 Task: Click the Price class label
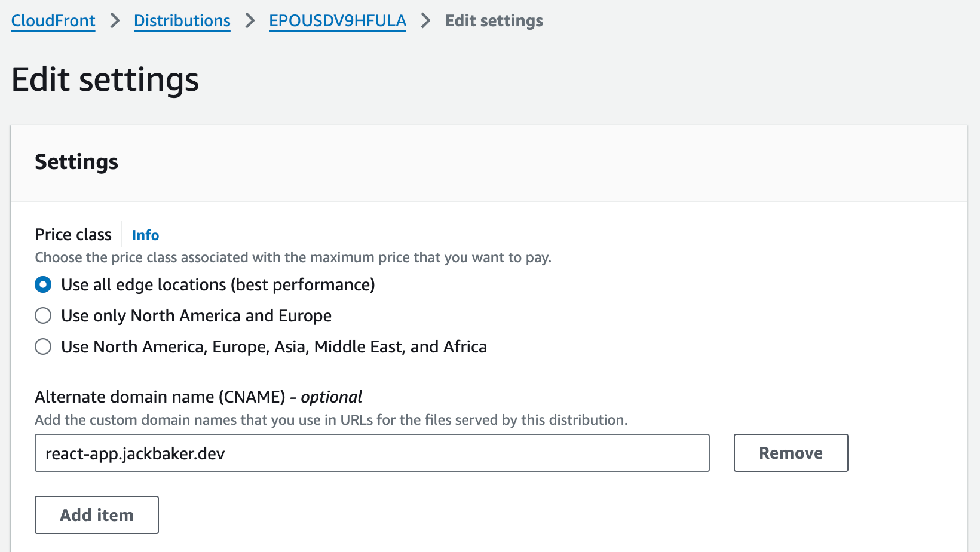[73, 235]
